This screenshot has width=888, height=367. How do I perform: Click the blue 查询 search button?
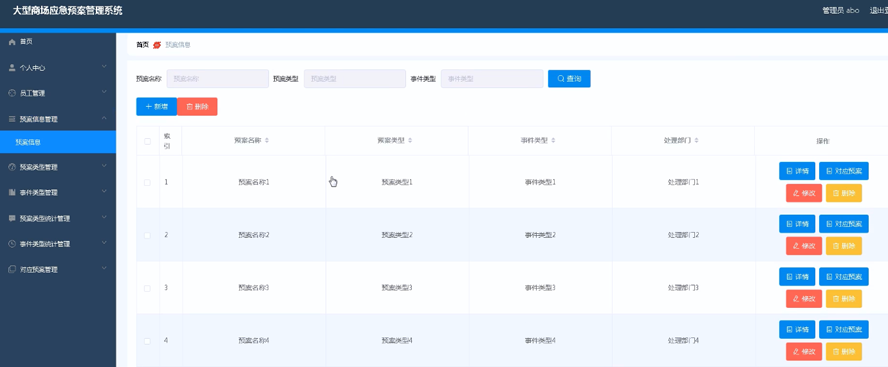[569, 79]
